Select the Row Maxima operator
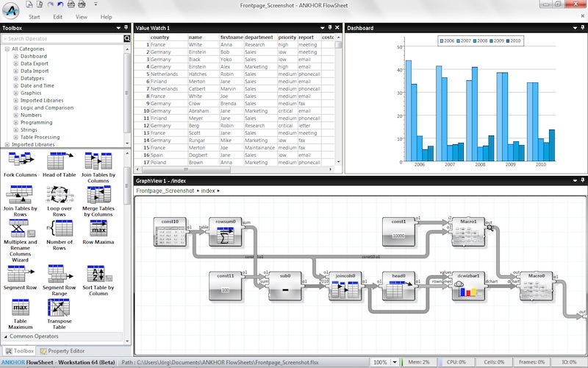This screenshot has width=588, height=368. [x=98, y=232]
